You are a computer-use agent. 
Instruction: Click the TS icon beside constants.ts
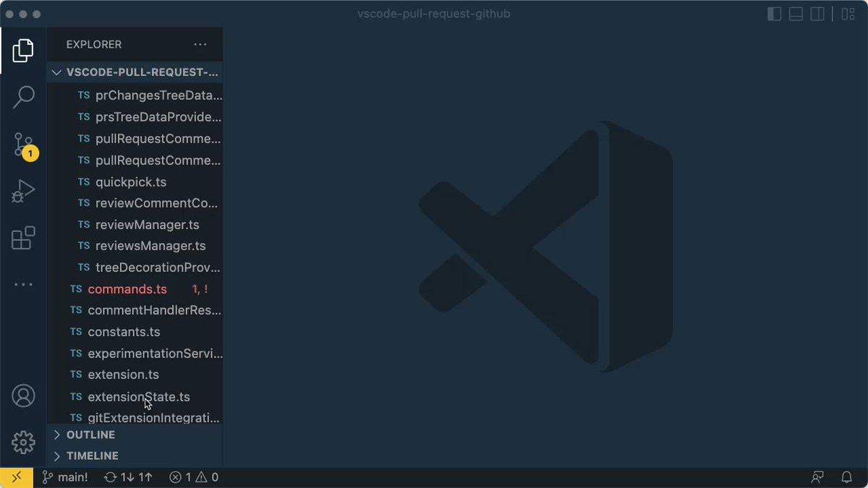(76, 332)
